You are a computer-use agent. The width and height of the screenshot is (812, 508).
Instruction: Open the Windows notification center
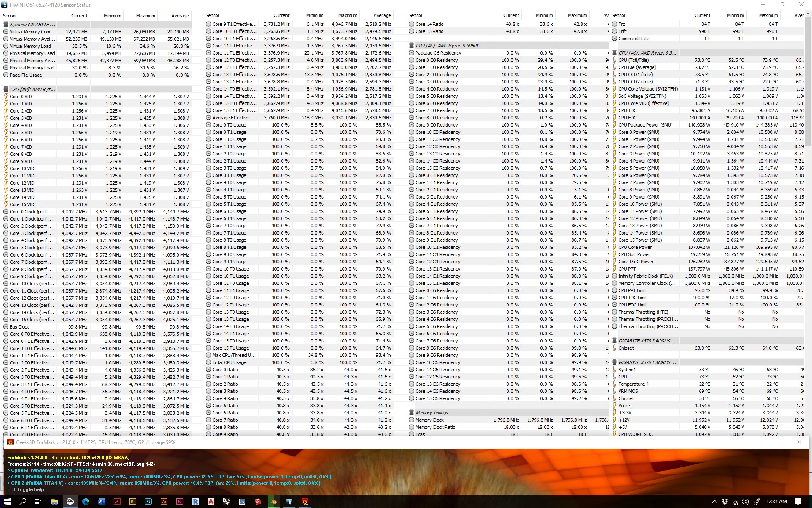tap(798, 502)
